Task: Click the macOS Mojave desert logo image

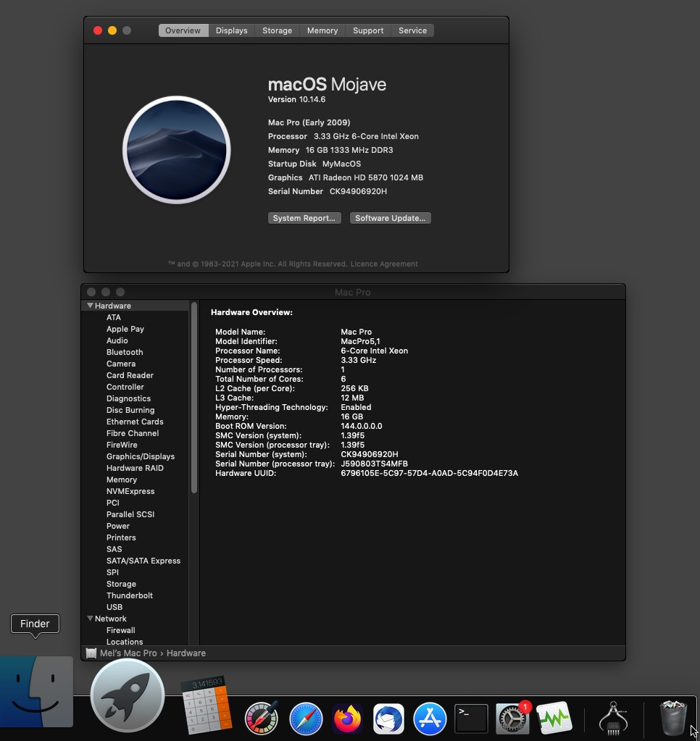Action: coord(177,150)
